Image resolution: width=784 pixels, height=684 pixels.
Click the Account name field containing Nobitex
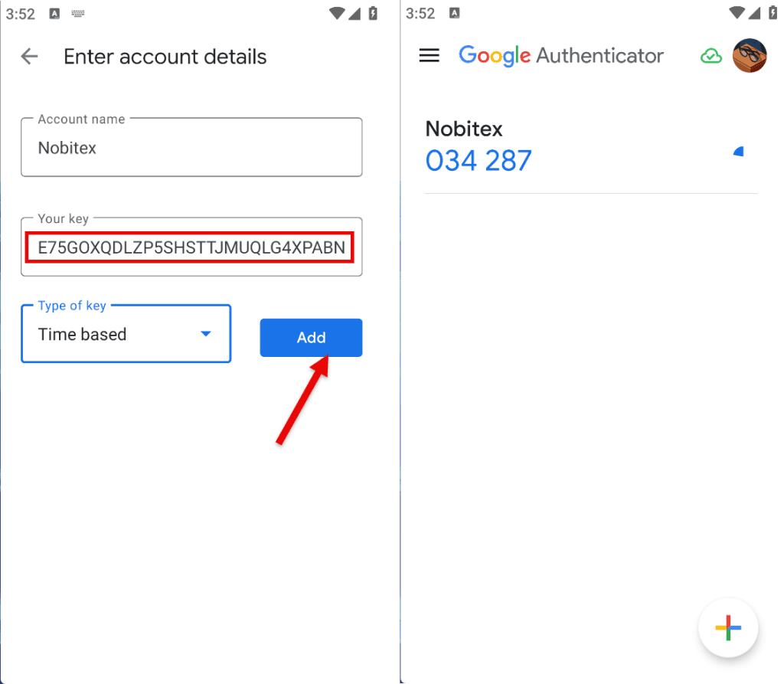click(x=191, y=148)
